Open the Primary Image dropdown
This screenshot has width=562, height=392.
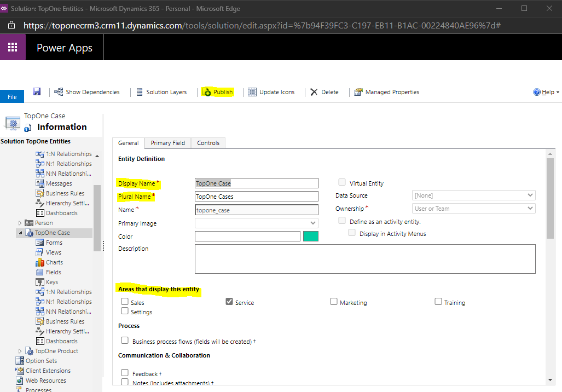(256, 223)
